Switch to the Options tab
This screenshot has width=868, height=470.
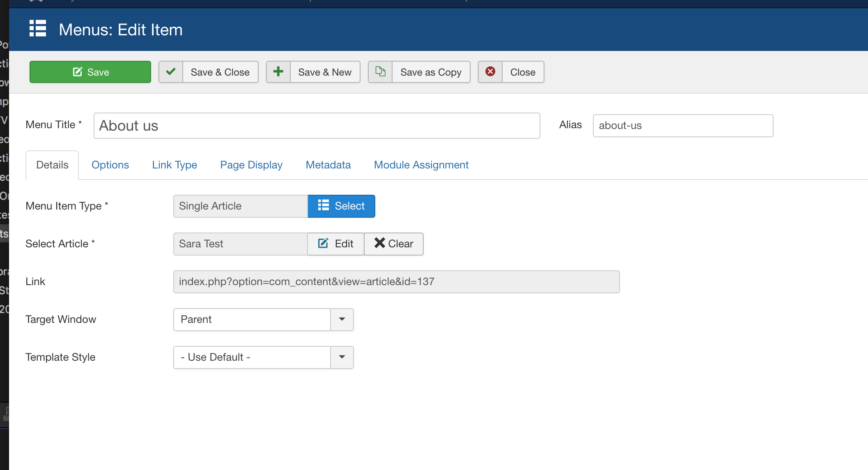coord(110,165)
